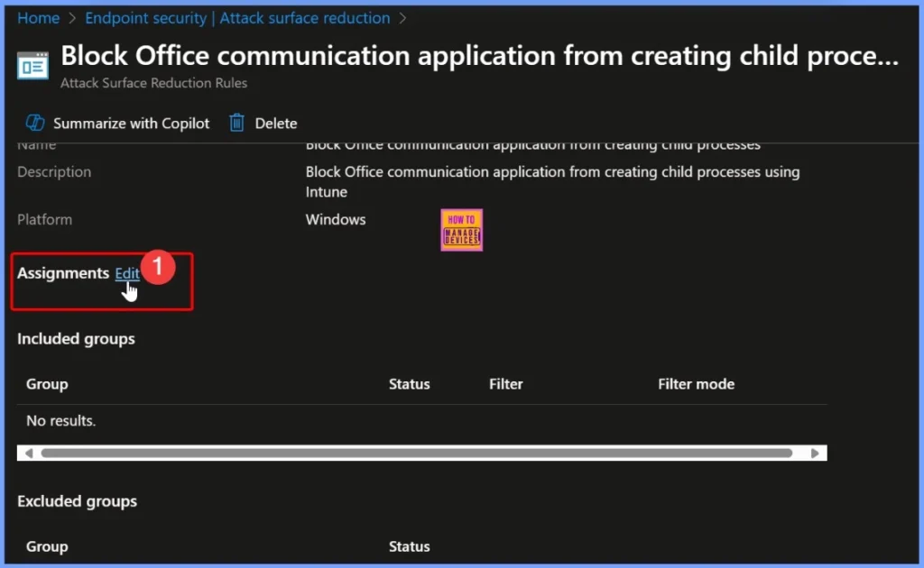Click Edit next to Assignments
Screen dimensions: 924x568
(x=126, y=273)
